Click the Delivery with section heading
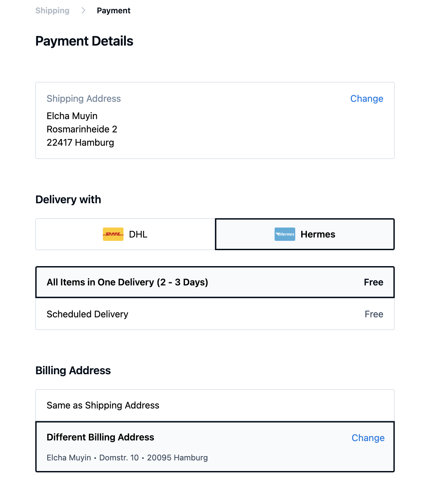Image resolution: width=448 pixels, height=487 pixels. click(68, 200)
